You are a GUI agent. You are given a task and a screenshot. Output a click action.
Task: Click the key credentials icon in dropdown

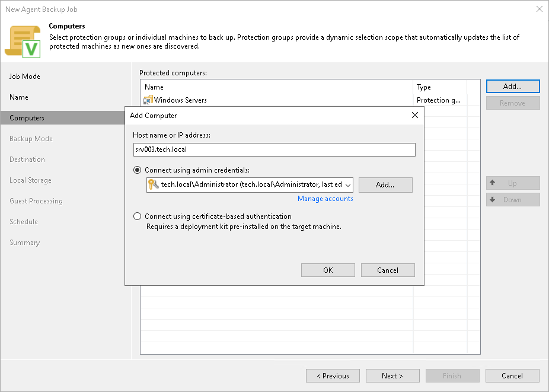pyautogui.click(x=154, y=184)
